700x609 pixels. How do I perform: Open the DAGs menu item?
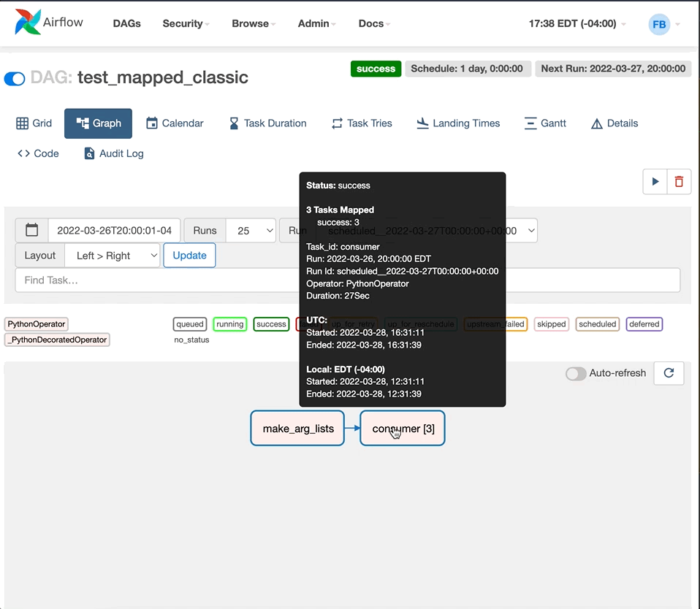(x=127, y=23)
